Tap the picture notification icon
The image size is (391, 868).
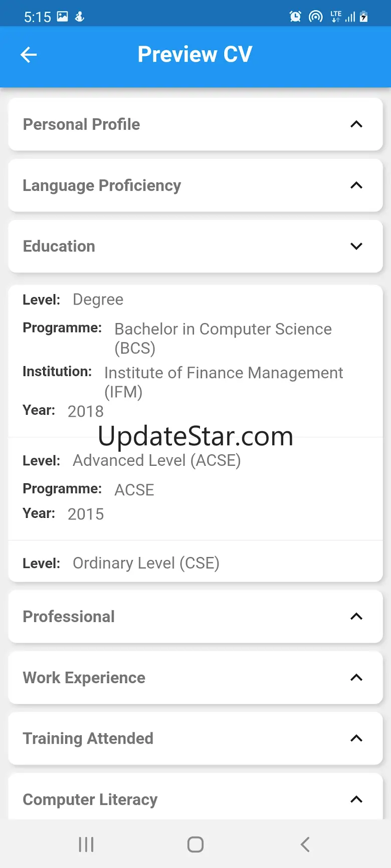click(x=62, y=17)
